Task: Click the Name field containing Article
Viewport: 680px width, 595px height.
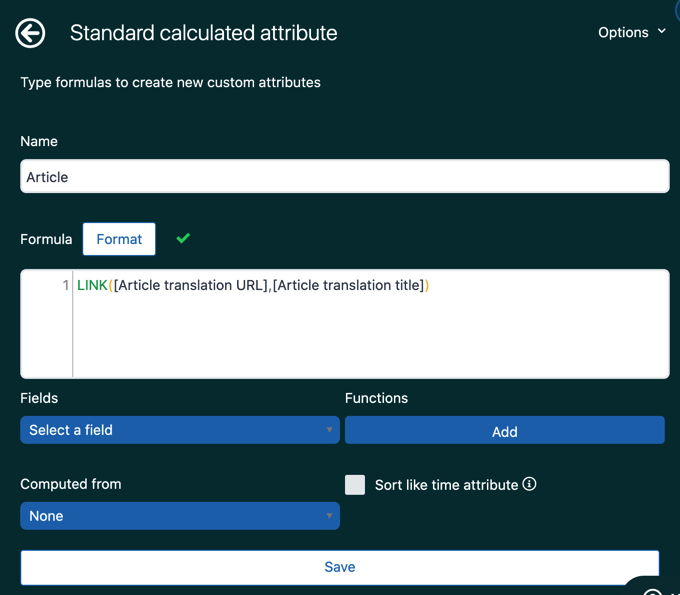Action: tap(344, 177)
